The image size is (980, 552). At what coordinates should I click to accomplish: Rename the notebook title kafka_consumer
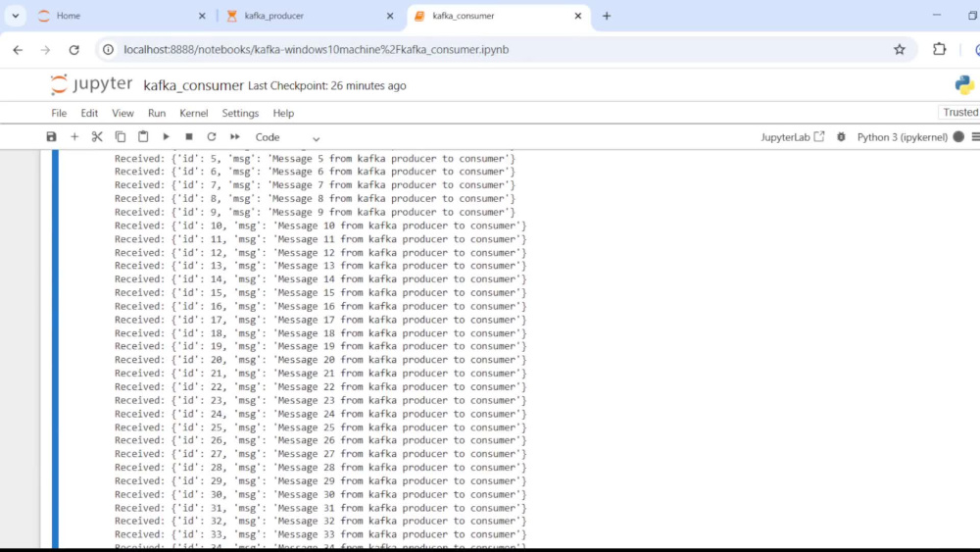(x=193, y=85)
